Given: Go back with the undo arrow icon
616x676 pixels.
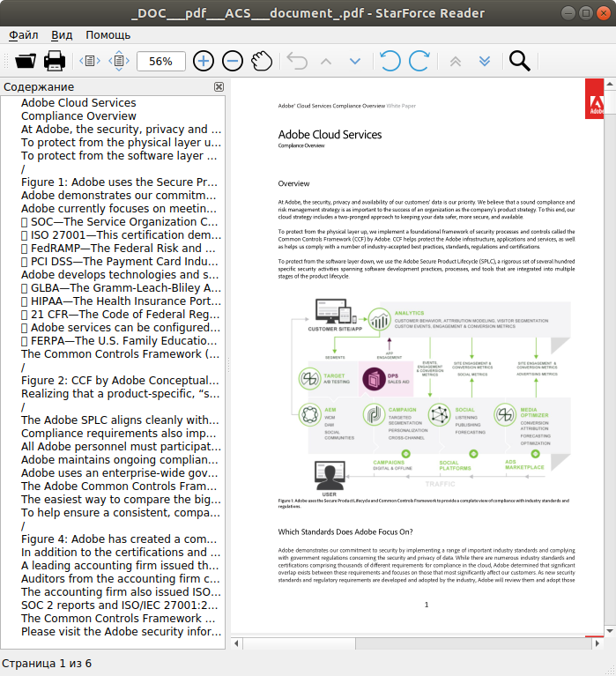Looking at the screenshot, I should 297,61.
